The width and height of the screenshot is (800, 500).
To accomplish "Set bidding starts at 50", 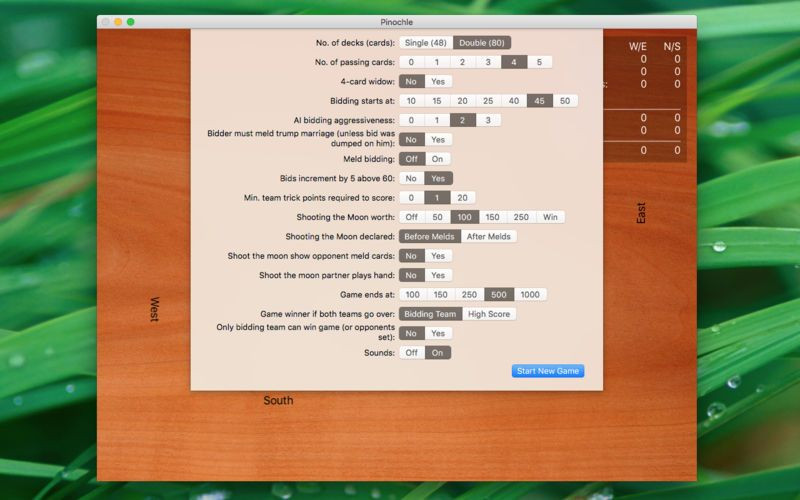I will (565, 101).
